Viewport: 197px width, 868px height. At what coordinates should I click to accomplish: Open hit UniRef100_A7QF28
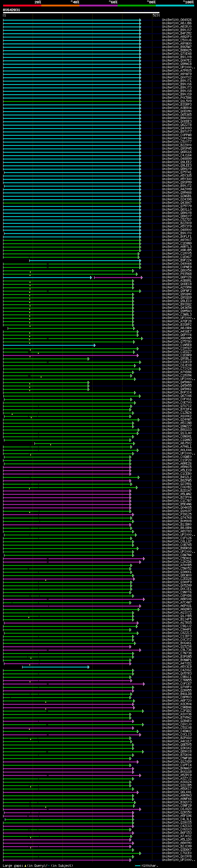click(x=177, y=321)
